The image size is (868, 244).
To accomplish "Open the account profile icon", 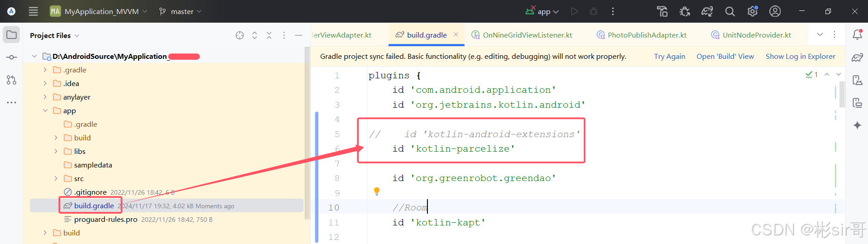I will 775,11.
